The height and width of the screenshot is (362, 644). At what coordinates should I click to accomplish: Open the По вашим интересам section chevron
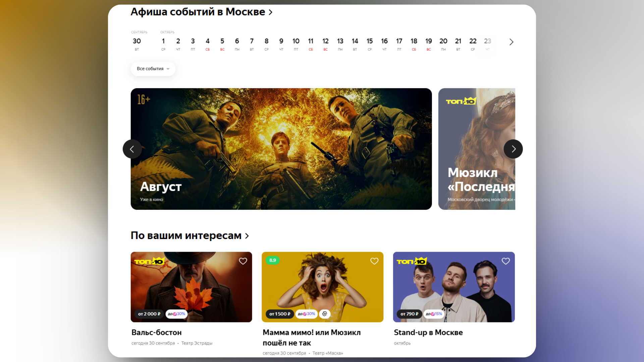pos(247,236)
